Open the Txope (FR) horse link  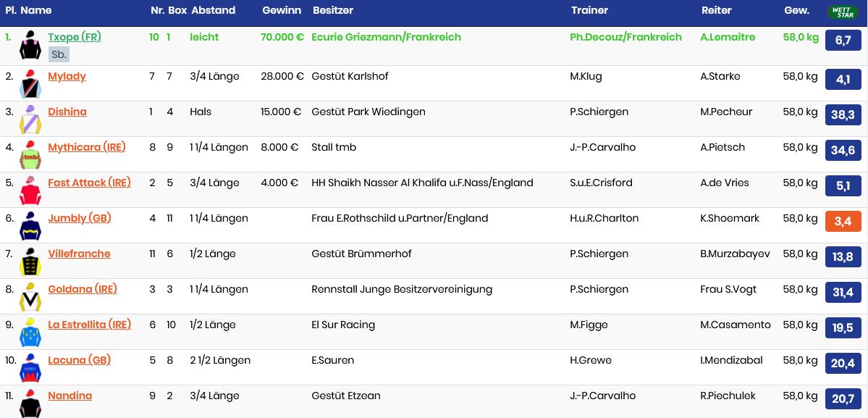[75, 37]
